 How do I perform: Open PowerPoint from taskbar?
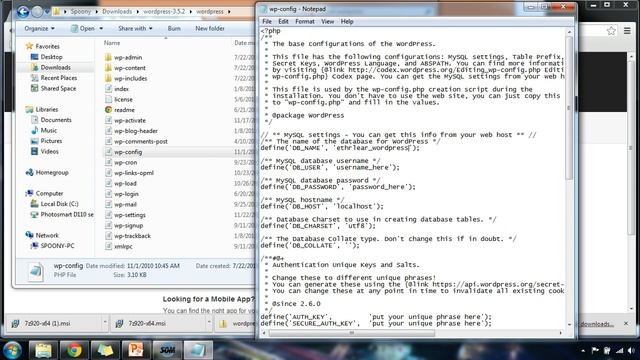(x=136, y=350)
